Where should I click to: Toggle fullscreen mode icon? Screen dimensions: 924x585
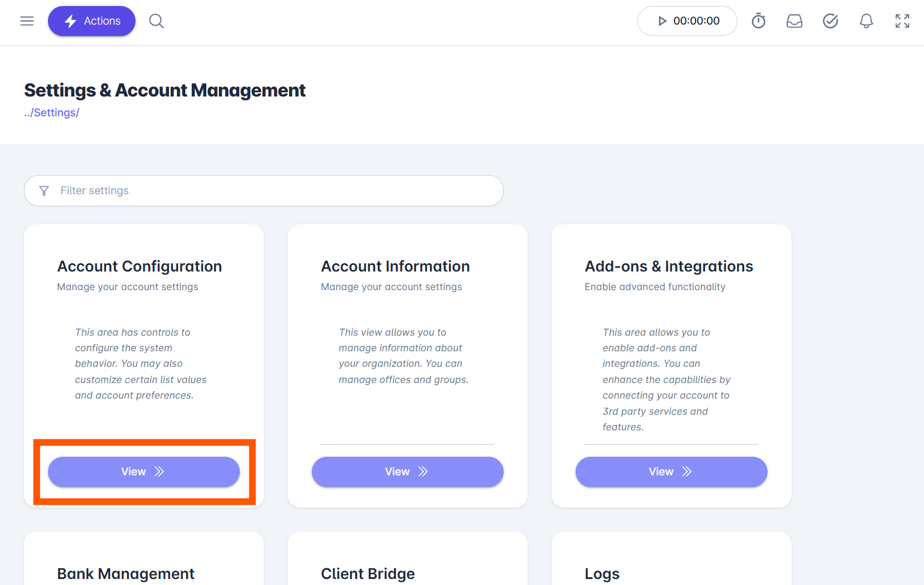tap(902, 21)
